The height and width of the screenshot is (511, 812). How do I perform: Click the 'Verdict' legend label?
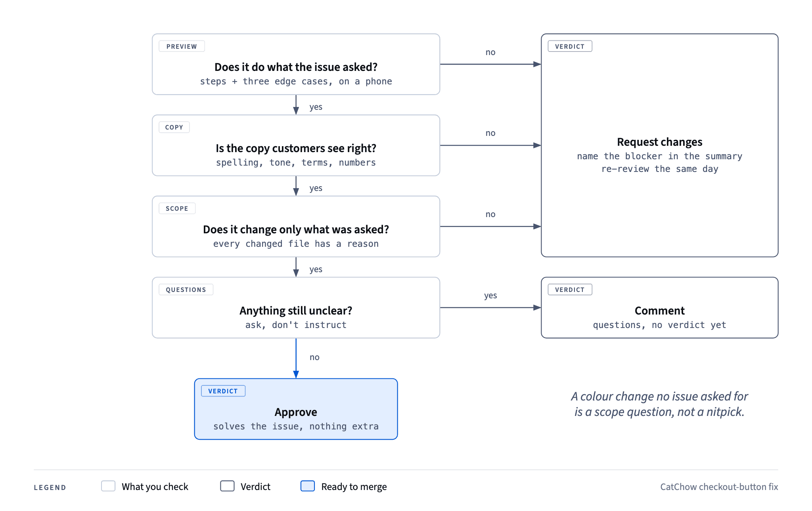coord(255,487)
